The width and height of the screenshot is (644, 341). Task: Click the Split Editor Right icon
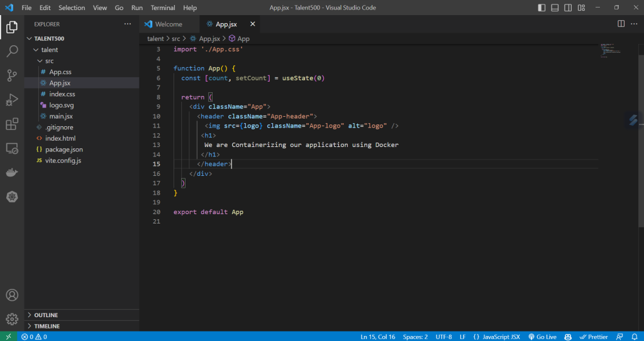click(x=621, y=24)
